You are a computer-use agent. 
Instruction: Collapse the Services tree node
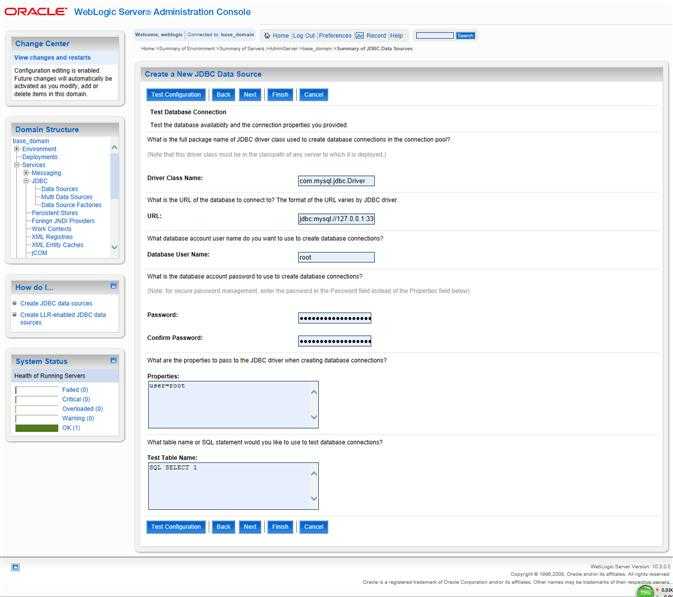pos(17,165)
